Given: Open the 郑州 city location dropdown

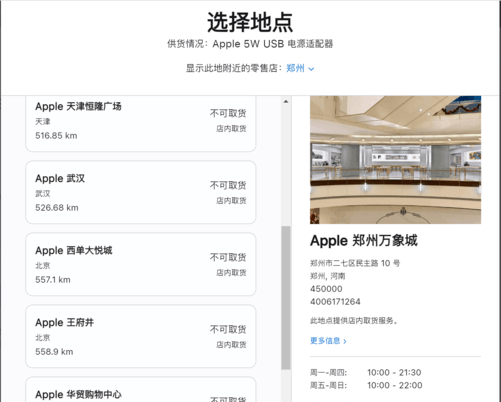Looking at the screenshot, I should pyautogui.click(x=300, y=68).
